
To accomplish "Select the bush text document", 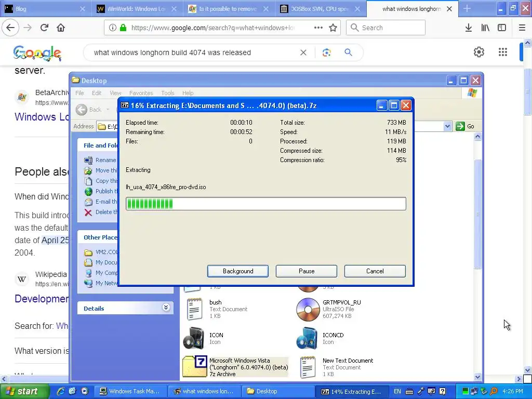I will click(x=194, y=309).
